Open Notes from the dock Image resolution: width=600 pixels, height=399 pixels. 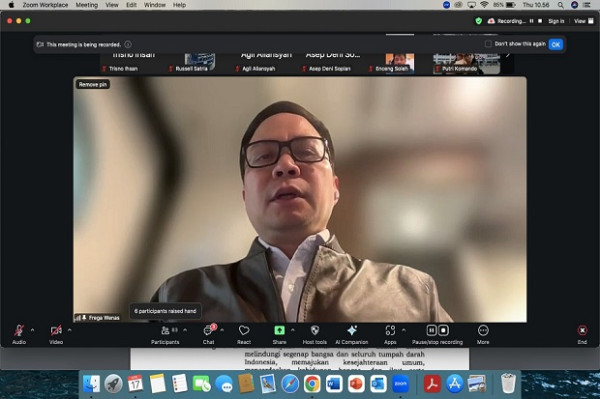157,384
